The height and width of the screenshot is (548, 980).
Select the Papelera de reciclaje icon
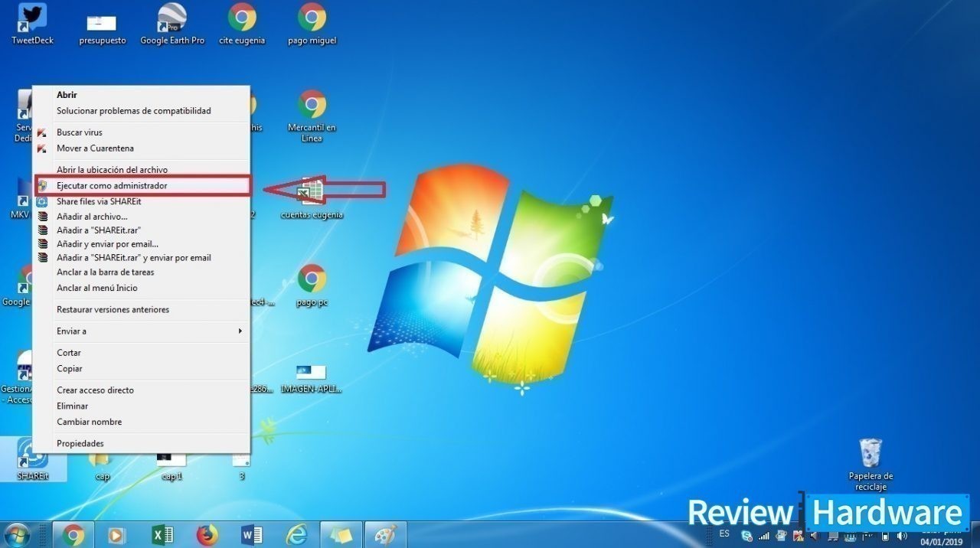coord(871,465)
